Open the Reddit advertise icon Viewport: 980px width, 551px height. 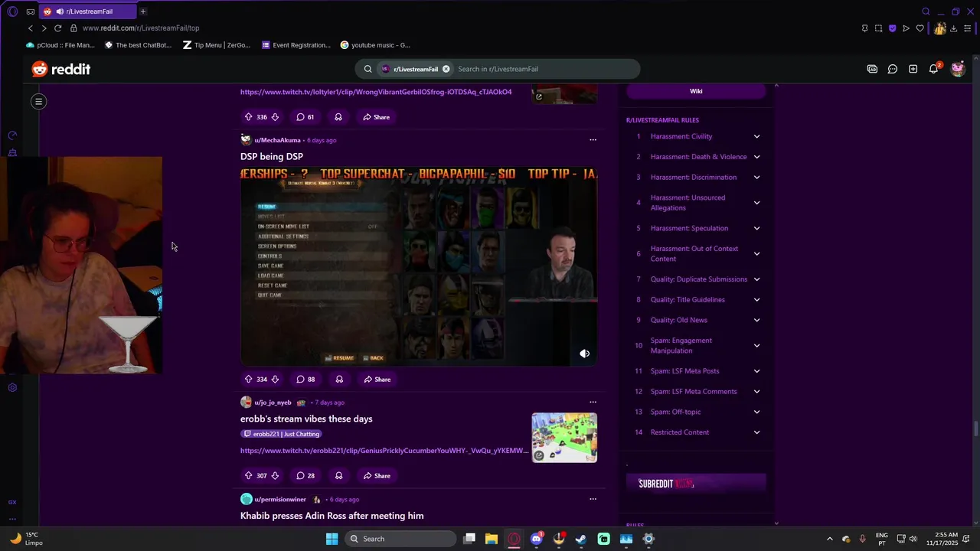tap(872, 69)
